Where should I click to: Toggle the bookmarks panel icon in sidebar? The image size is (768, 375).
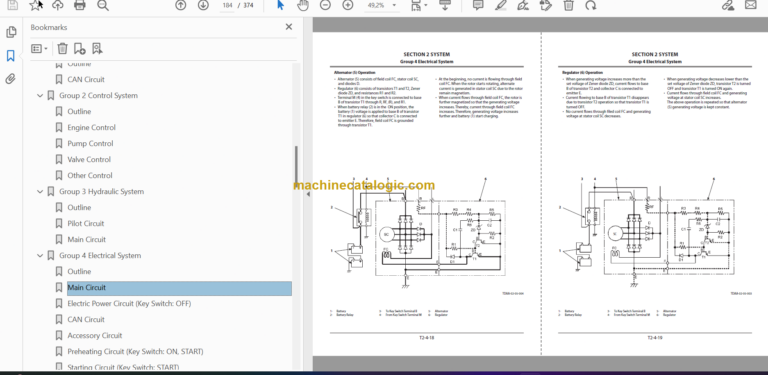click(11, 56)
